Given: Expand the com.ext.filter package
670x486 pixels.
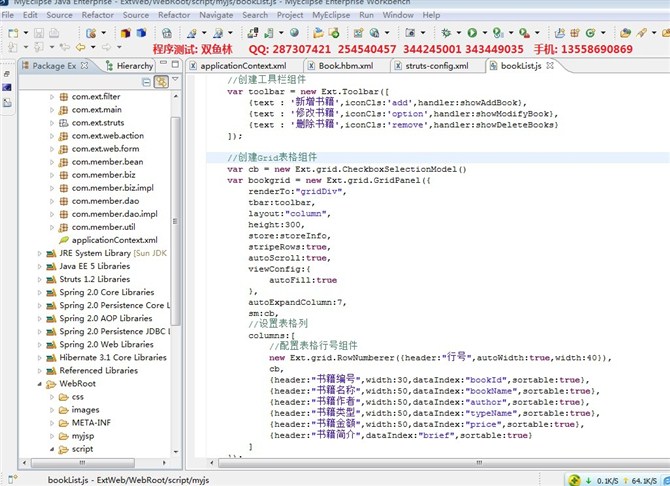Looking at the screenshot, I should (52, 97).
